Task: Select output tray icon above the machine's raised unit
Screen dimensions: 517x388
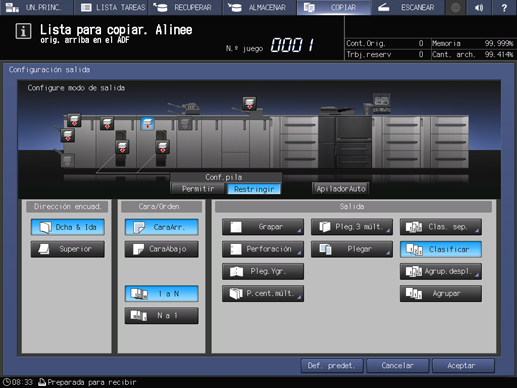Action: (249, 103)
